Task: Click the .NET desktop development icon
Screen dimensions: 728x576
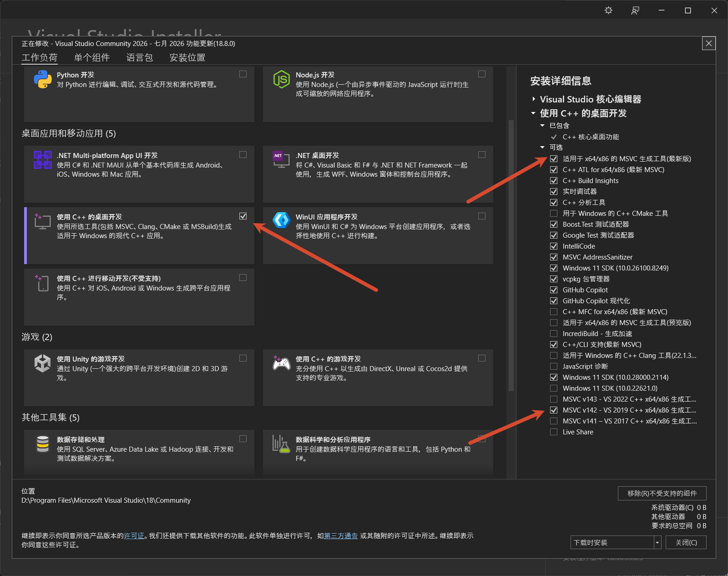Action: (x=281, y=160)
